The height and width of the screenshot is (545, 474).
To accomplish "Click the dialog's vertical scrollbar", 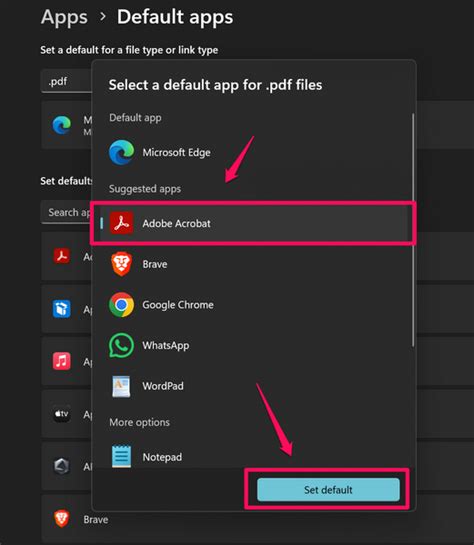I will pyautogui.click(x=413, y=229).
